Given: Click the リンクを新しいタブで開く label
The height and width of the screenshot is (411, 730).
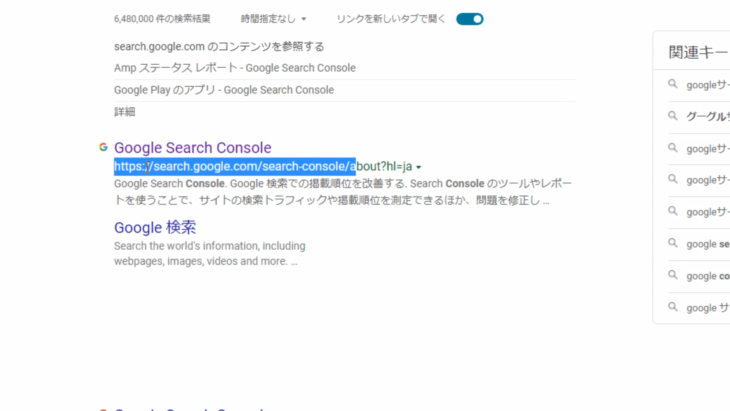Looking at the screenshot, I should tap(391, 19).
